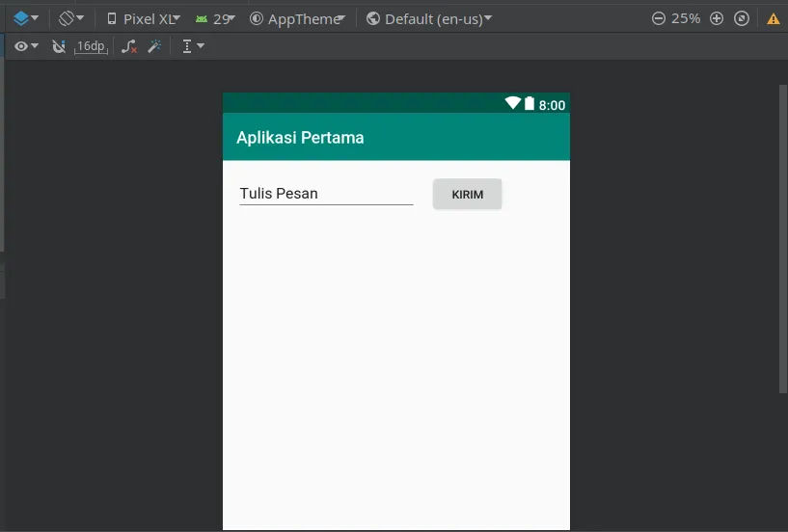Toggle the autoconnect magnet icon

point(59,46)
